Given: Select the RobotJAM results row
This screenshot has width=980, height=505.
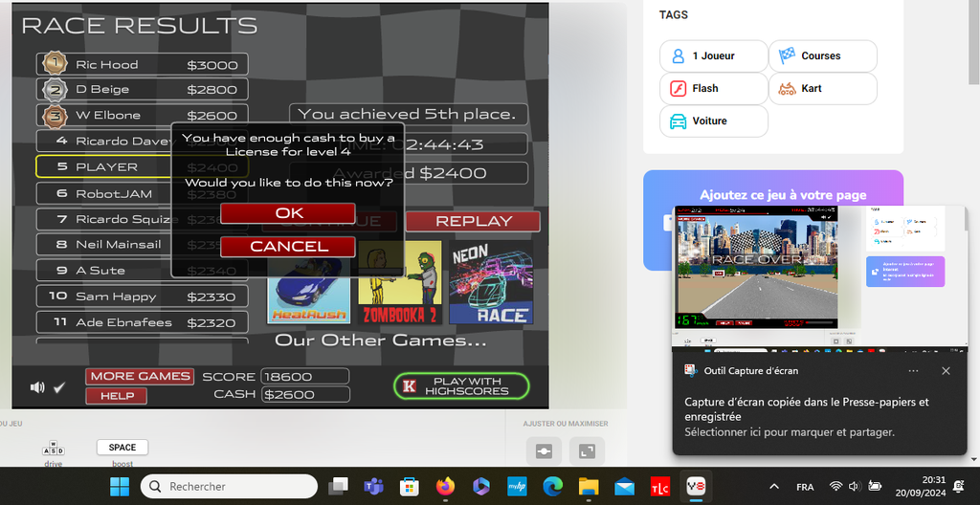Looking at the screenshot, I should click(143, 193).
